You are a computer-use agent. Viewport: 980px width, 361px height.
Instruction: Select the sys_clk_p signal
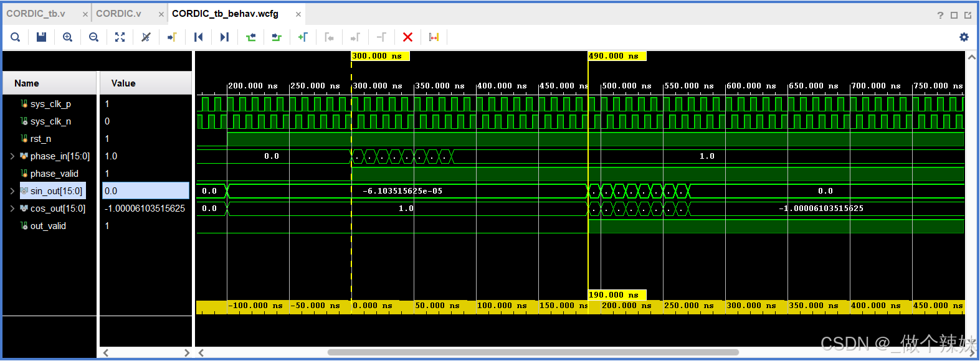coord(50,104)
